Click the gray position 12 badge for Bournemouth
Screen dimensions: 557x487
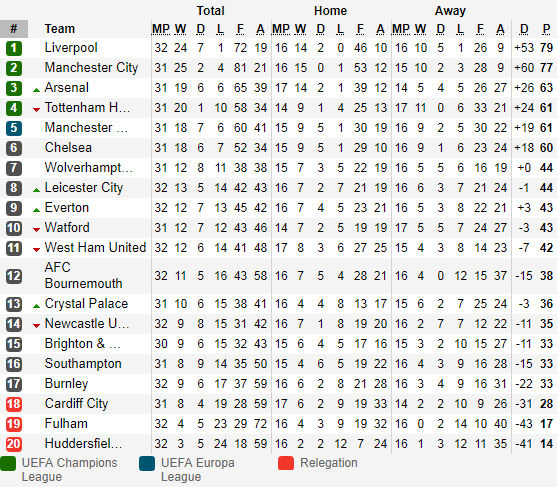(x=14, y=276)
